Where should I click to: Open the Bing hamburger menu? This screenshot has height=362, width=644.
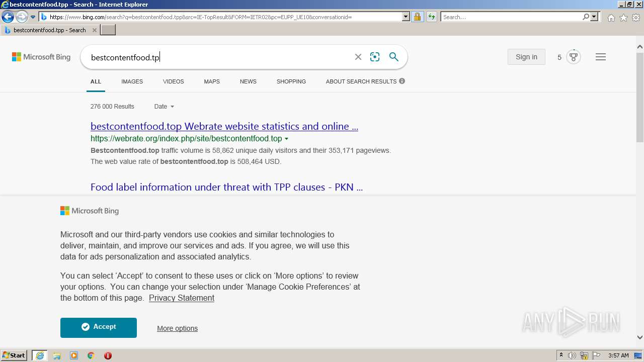(x=601, y=57)
